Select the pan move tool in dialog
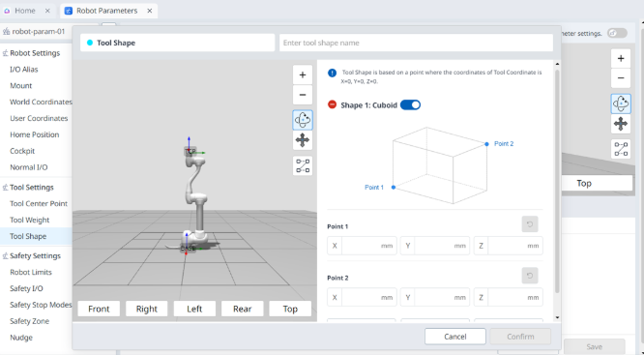Image resolution: width=644 pixels, height=355 pixels. pyautogui.click(x=303, y=140)
